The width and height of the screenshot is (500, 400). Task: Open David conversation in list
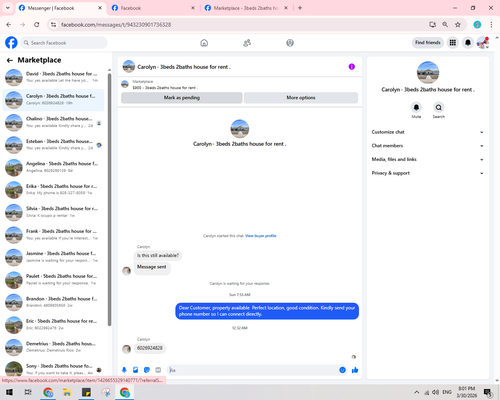tap(53, 77)
